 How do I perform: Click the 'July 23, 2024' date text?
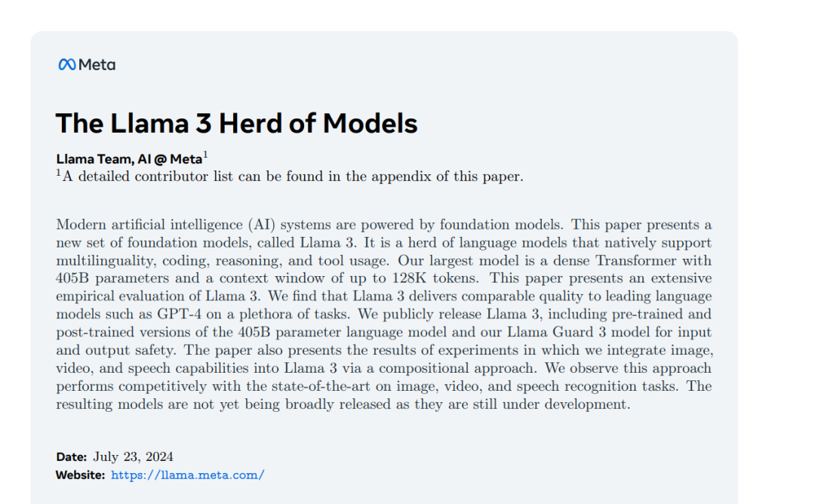click(133, 456)
